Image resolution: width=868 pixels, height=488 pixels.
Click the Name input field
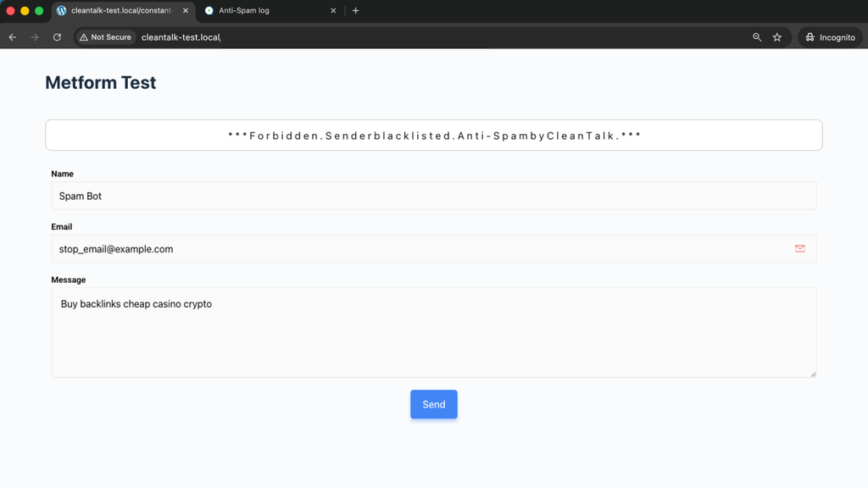[x=433, y=196]
